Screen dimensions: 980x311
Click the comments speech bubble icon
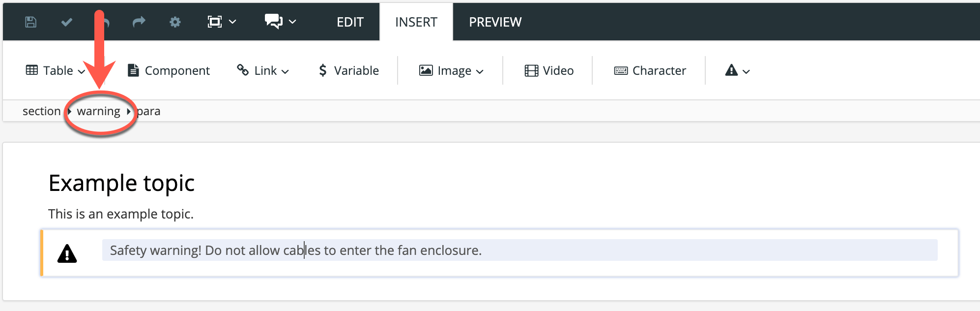(x=273, y=22)
